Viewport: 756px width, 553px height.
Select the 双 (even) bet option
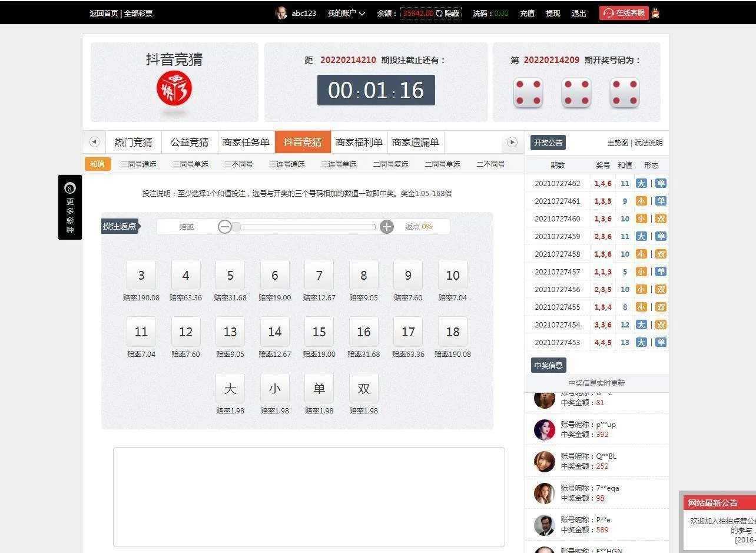click(x=363, y=388)
